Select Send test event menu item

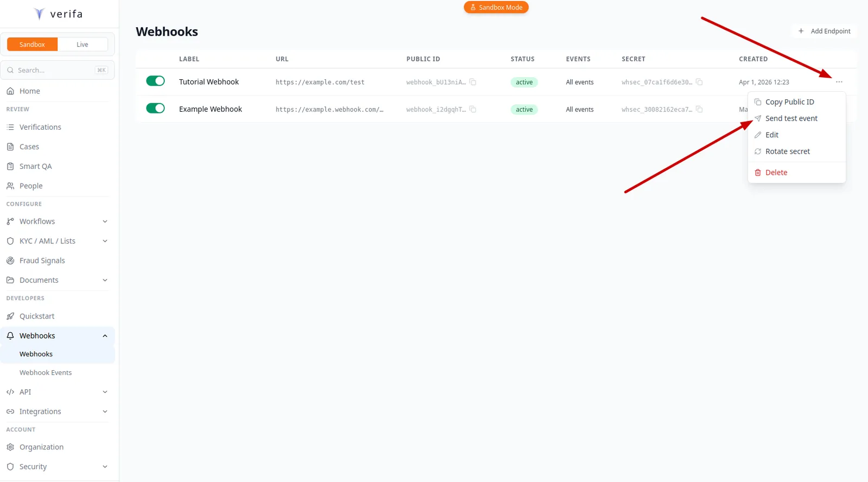(x=796, y=118)
